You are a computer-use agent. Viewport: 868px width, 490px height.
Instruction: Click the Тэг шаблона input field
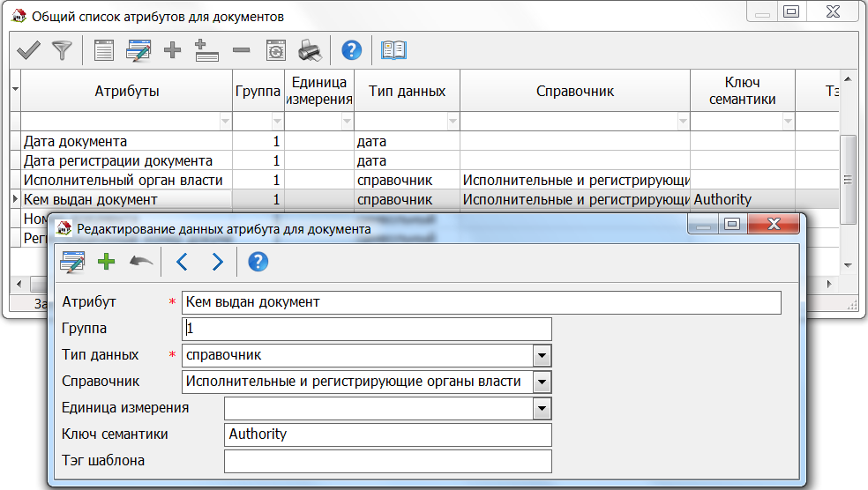tap(388, 461)
